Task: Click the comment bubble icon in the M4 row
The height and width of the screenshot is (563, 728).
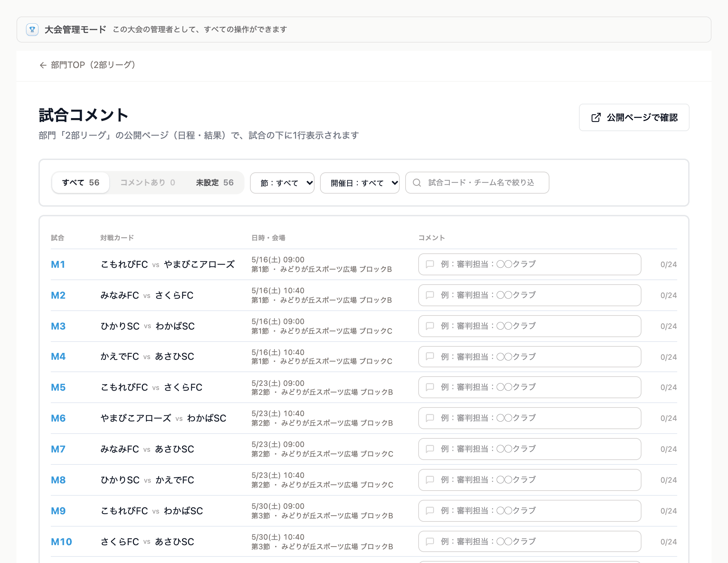Action: [430, 356]
